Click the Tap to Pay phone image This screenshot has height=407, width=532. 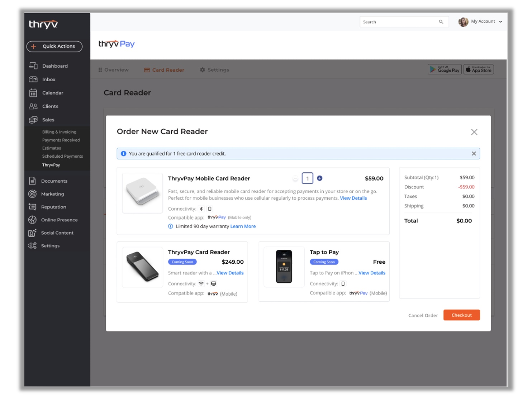[x=284, y=267]
